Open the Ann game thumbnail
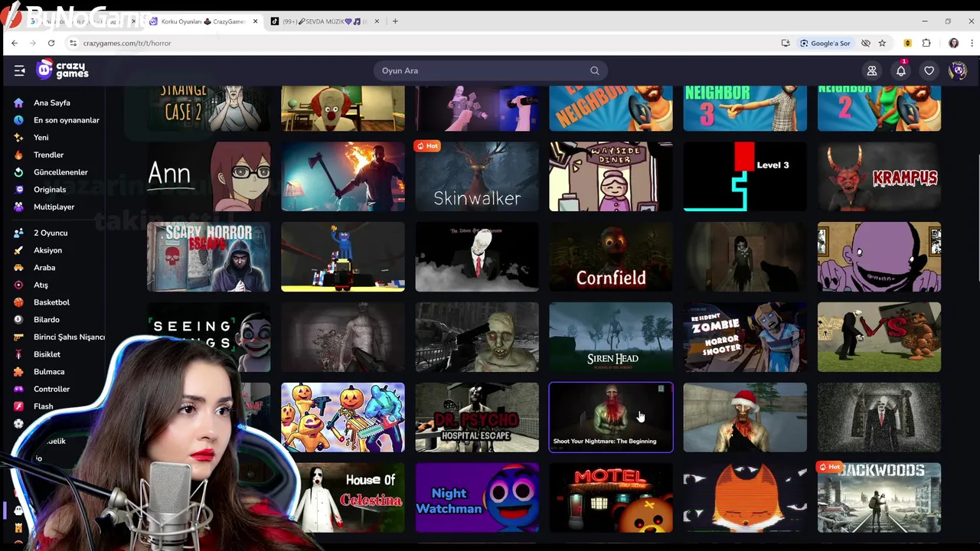The width and height of the screenshot is (980, 551). click(208, 177)
